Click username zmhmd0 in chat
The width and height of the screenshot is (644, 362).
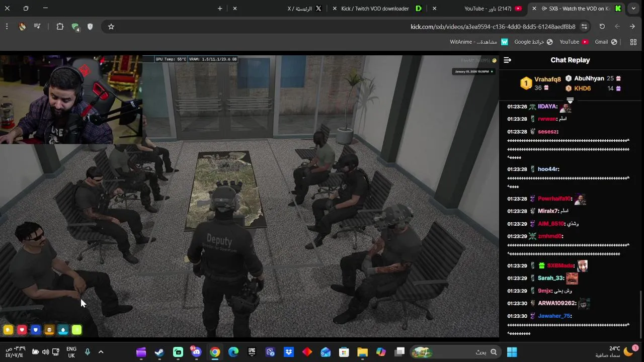point(549,236)
